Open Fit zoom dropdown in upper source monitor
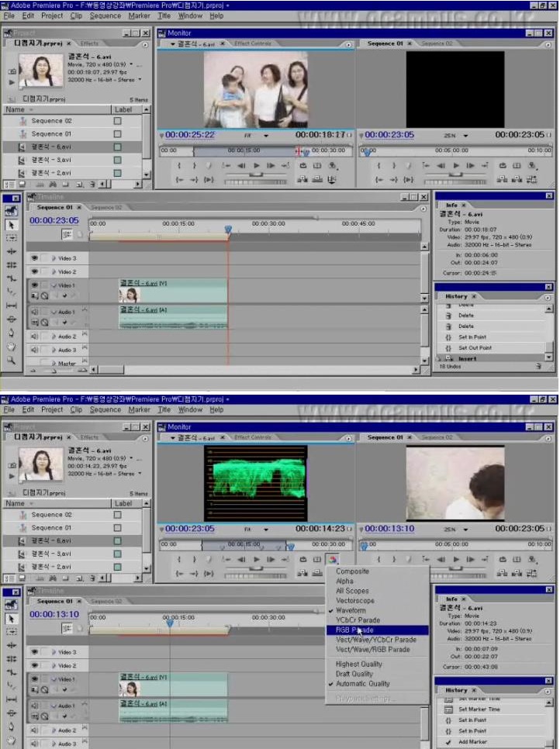This screenshot has width=560, height=749. point(266,136)
